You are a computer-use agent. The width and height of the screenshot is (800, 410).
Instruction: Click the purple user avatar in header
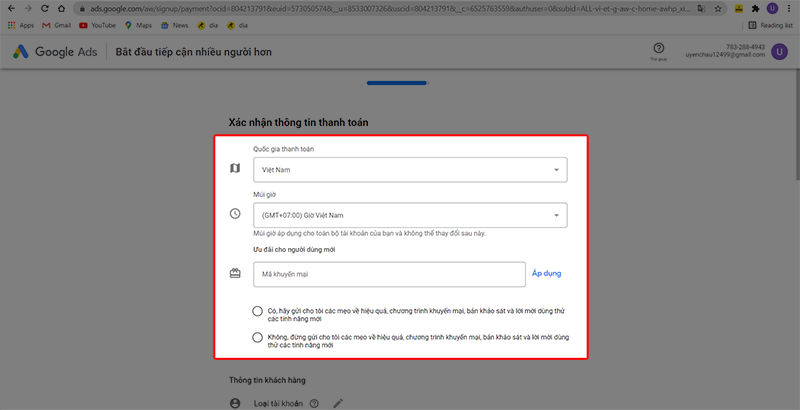[780, 51]
